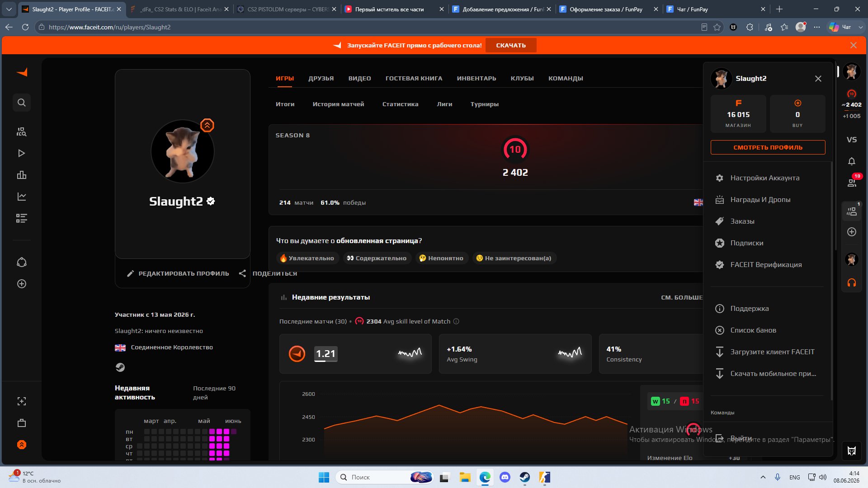Select the История матчей sub-tab

click(338, 104)
